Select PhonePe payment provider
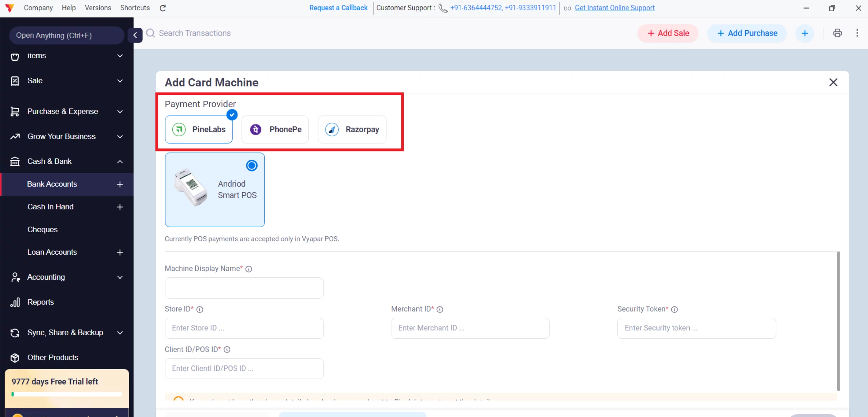The image size is (868, 417). pos(275,130)
